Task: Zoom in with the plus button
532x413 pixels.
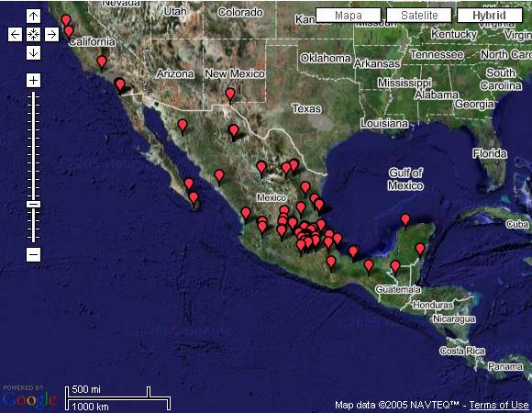Action: pos(33,81)
